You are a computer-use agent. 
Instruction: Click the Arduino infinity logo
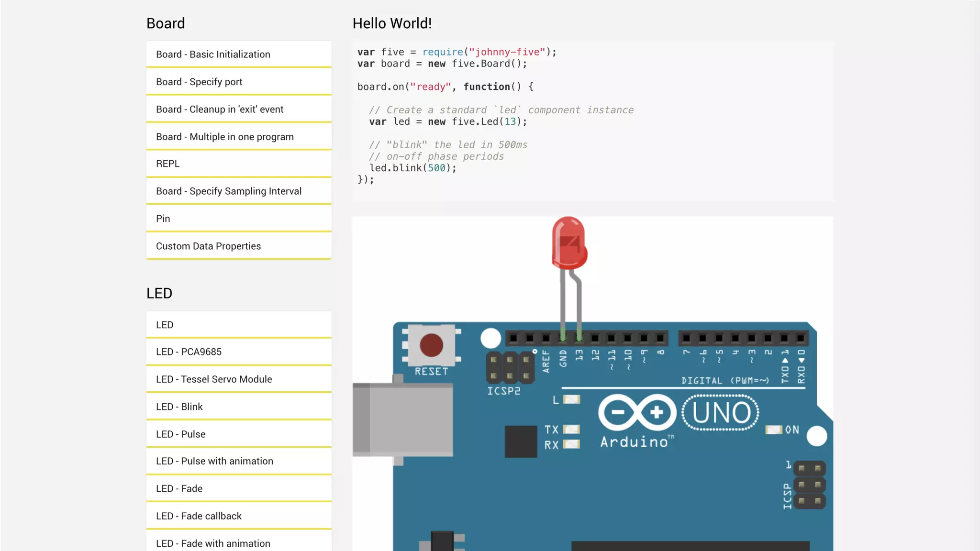pos(637,412)
